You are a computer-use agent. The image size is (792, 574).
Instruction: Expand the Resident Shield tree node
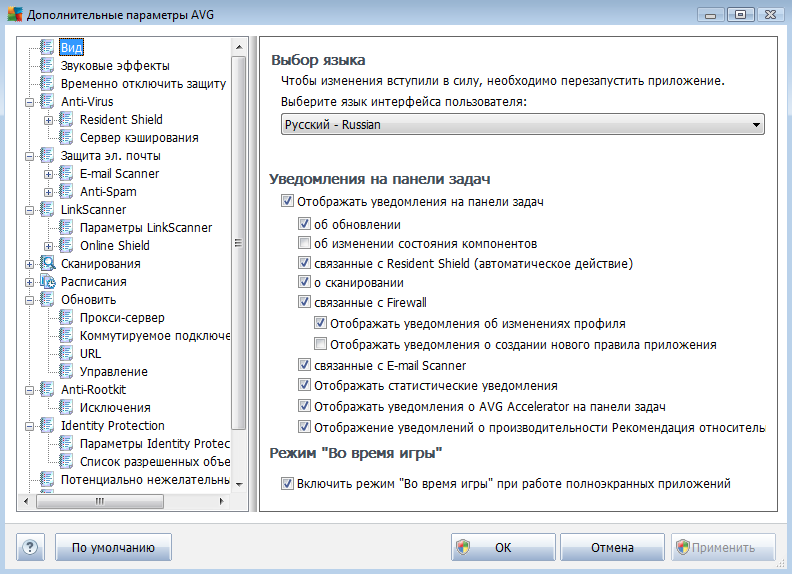tap(49, 120)
